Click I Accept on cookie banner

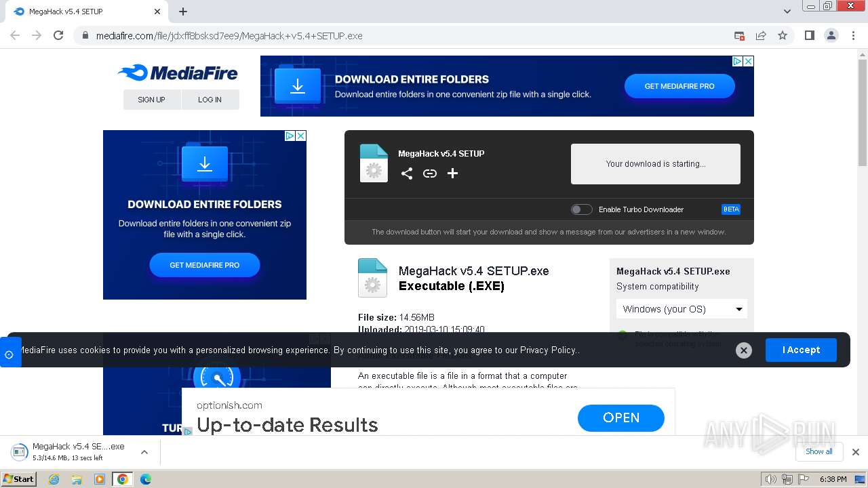click(801, 350)
